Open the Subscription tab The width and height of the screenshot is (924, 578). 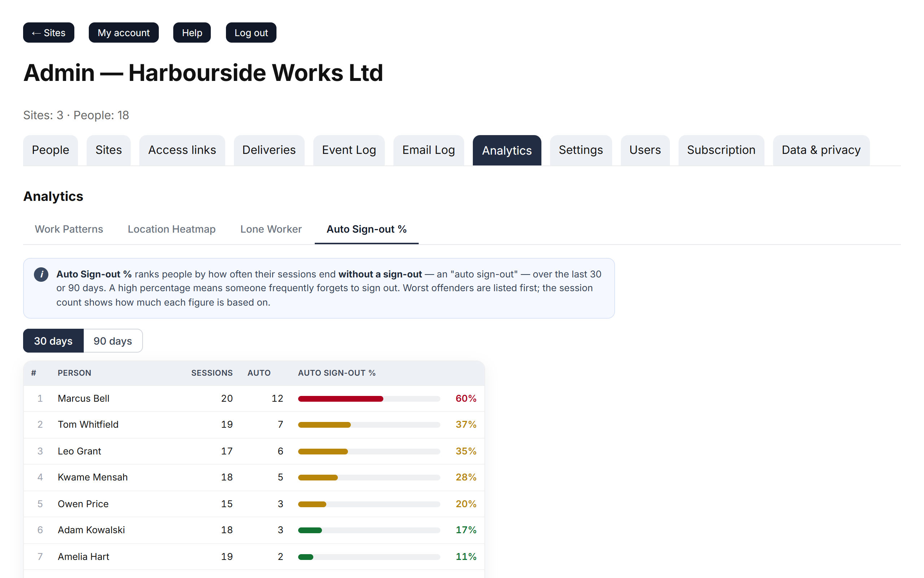tap(721, 150)
